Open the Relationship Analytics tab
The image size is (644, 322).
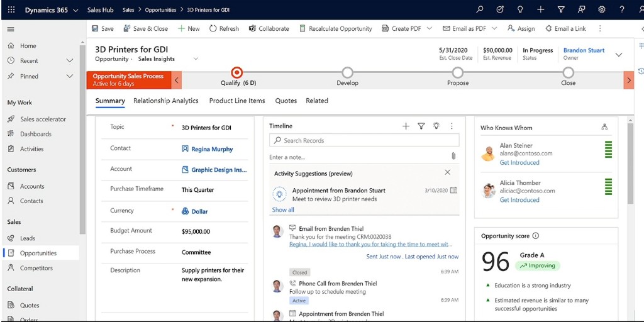tap(166, 101)
